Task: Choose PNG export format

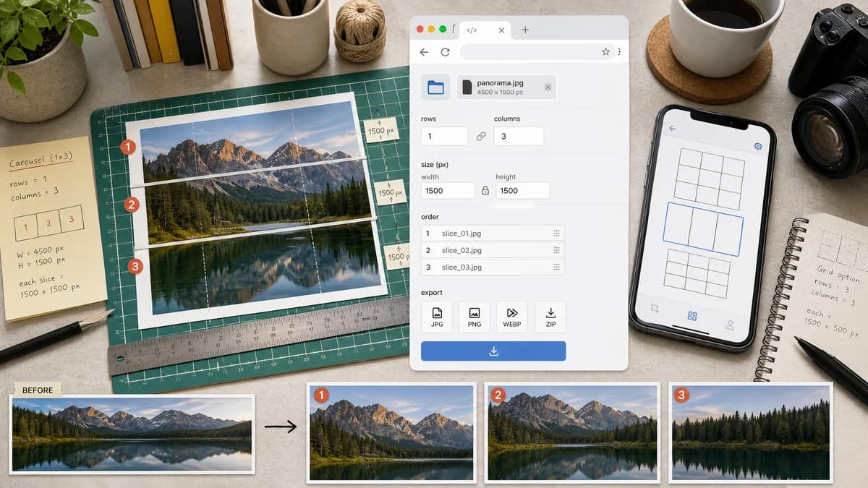Action: click(475, 317)
